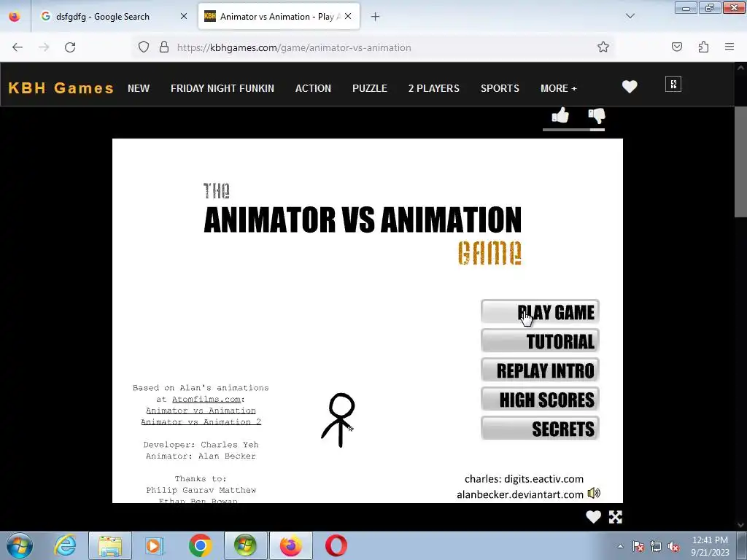Follow the Atomfilms.com link
The image size is (747, 560).
click(x=206, y=399)
